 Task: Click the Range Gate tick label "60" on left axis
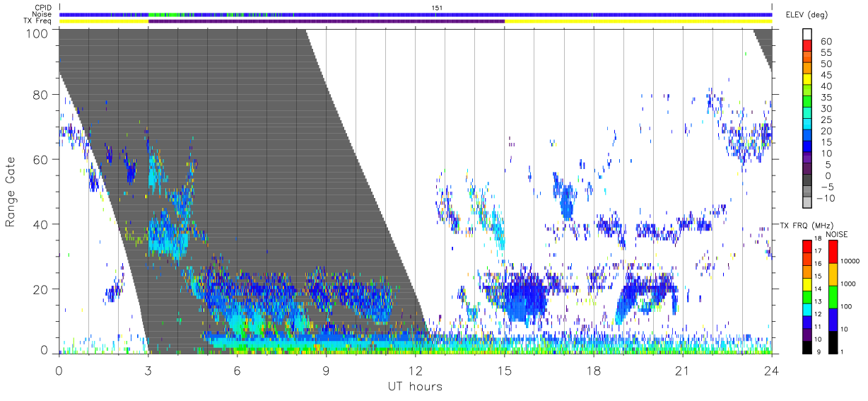coord(41,160)
